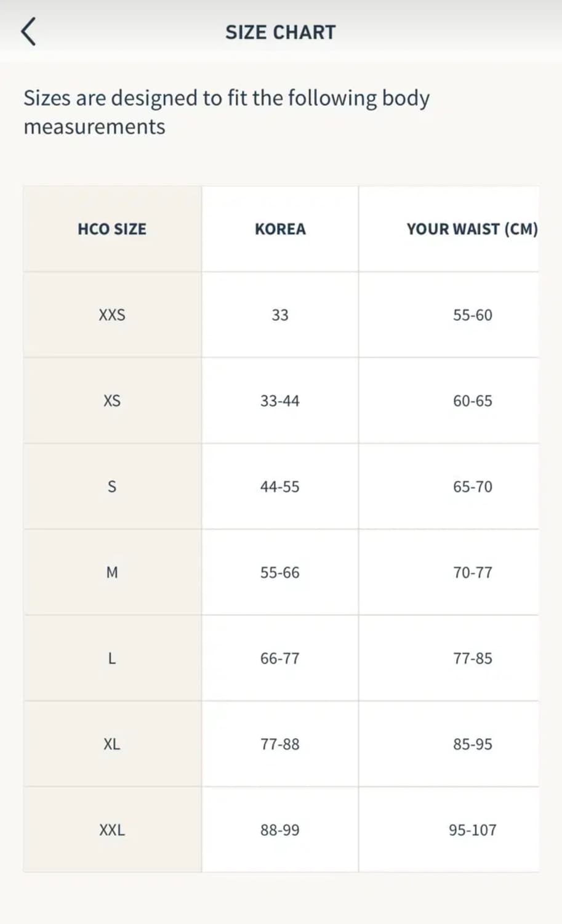The image size is (562, 924).
Task: Click the M size cell
Action: pos(112,572)
